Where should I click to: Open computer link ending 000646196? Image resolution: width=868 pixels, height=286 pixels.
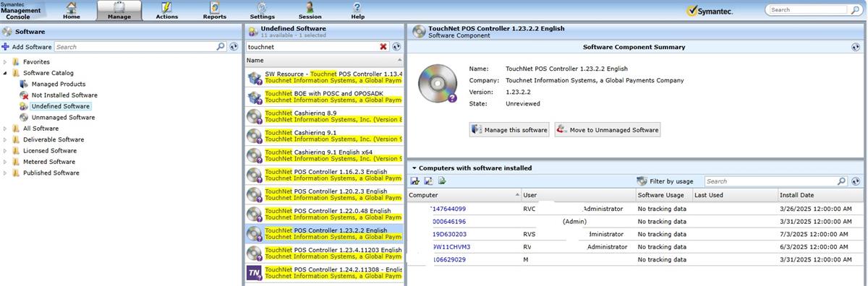(x=448, y=222)
